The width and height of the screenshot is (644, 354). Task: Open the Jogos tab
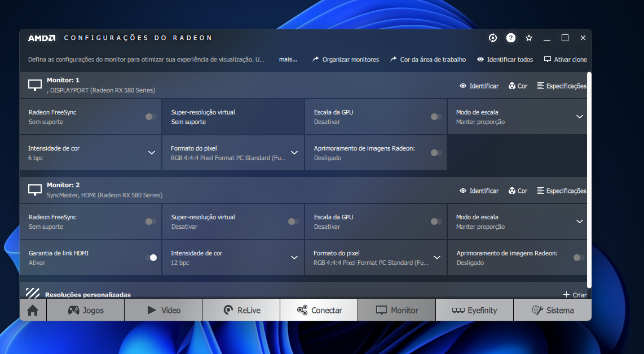pos(85,310)
